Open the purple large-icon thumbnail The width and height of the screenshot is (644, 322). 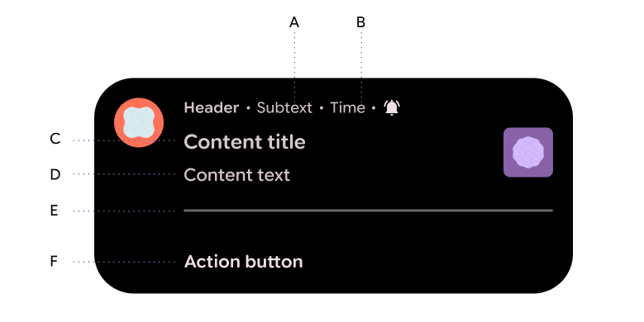point(528,152)
